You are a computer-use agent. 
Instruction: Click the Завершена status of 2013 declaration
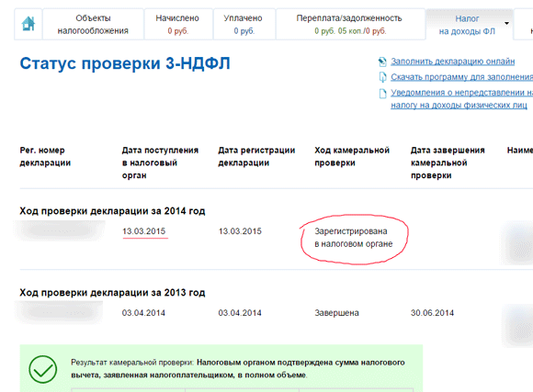click(x=336, y=313)
